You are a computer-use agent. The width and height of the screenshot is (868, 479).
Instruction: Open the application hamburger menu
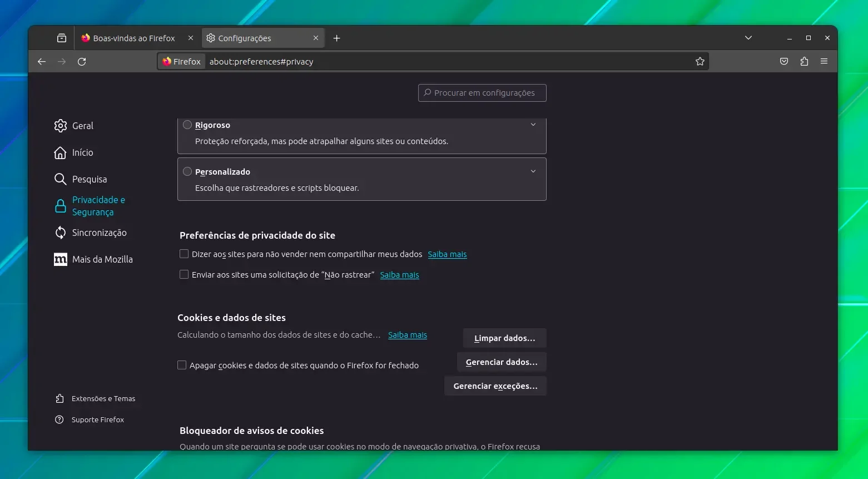[x=824, y=62]
